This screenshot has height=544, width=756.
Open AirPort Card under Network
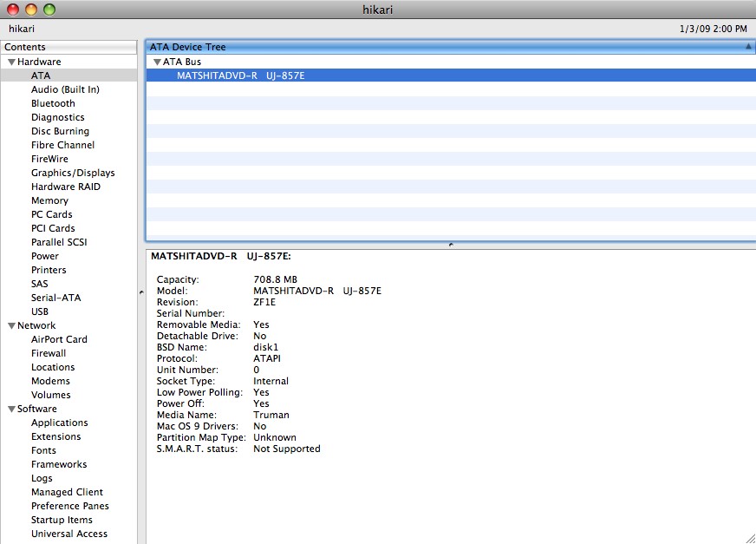[59, 339]
